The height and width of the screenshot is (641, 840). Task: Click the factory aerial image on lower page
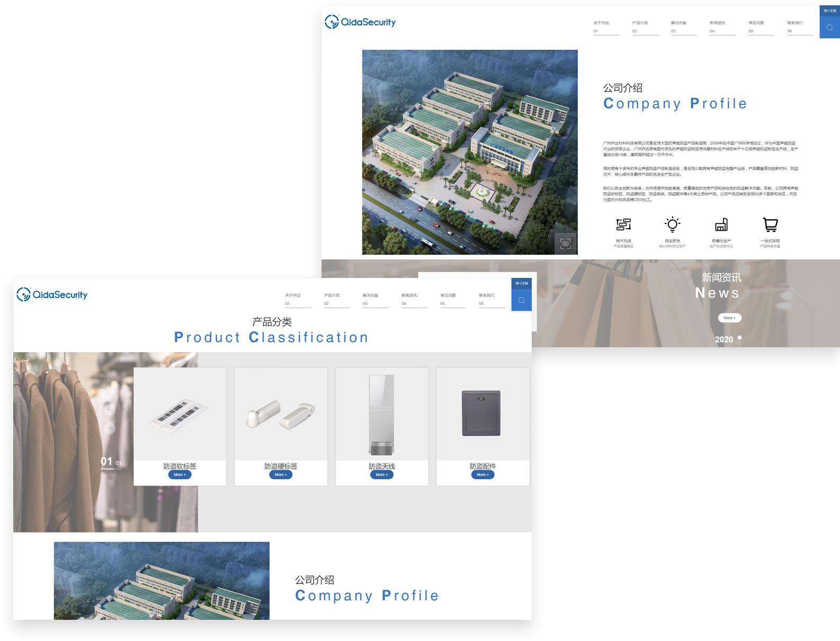click(162, 581)
